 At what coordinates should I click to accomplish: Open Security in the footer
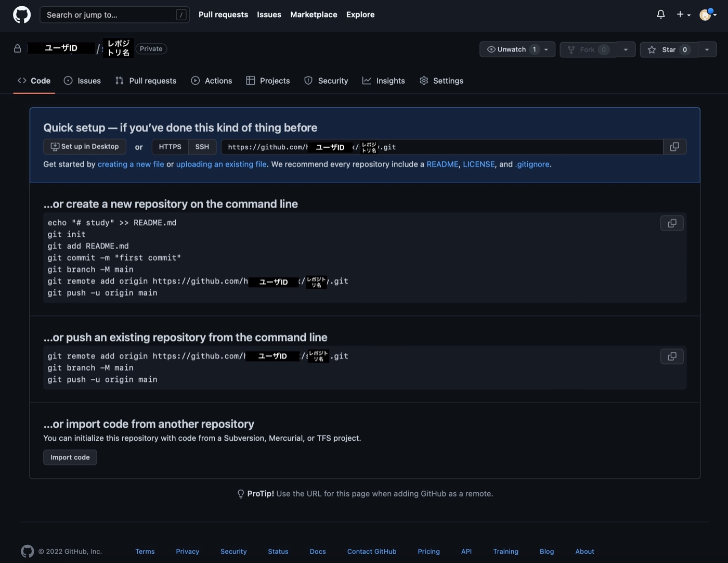233,552
